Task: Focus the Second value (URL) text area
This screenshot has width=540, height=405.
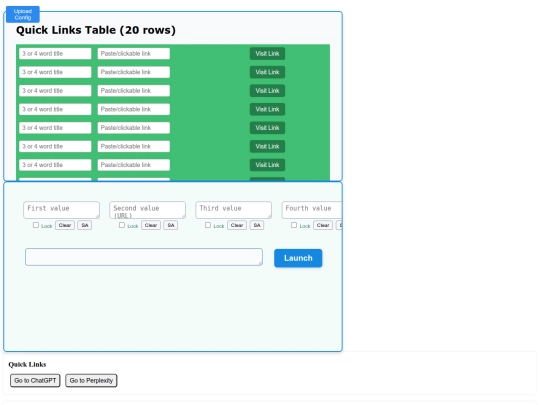Action: point(147,210)
